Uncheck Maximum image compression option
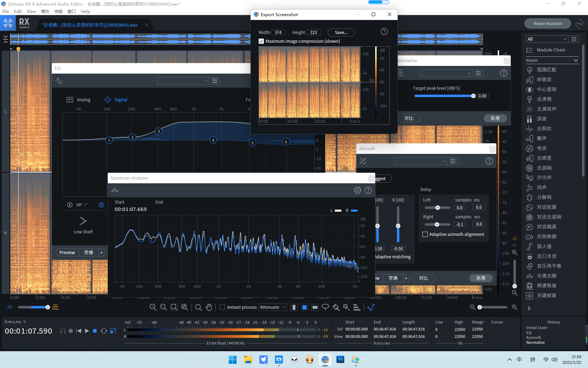 [x=261, y=41]
